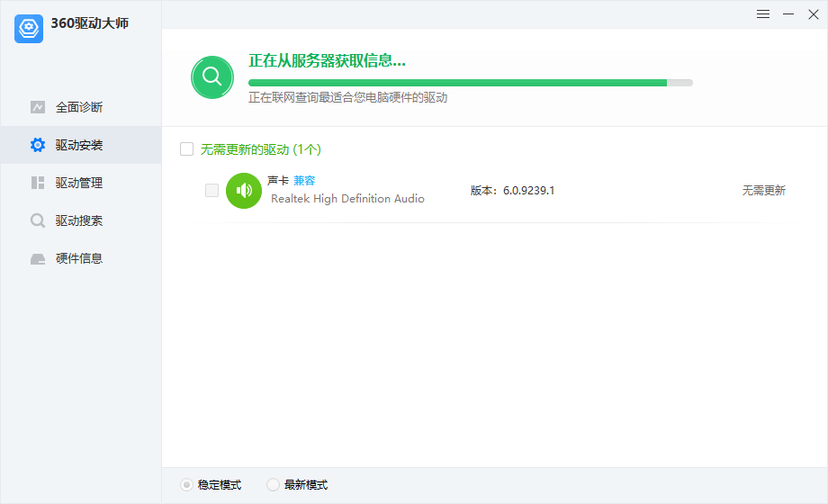The width and height of the screenshot is (828, 504).
Task: Tick the checkbox for Realtek sound card
Action: pyautogui.click(x=211, y=190)
